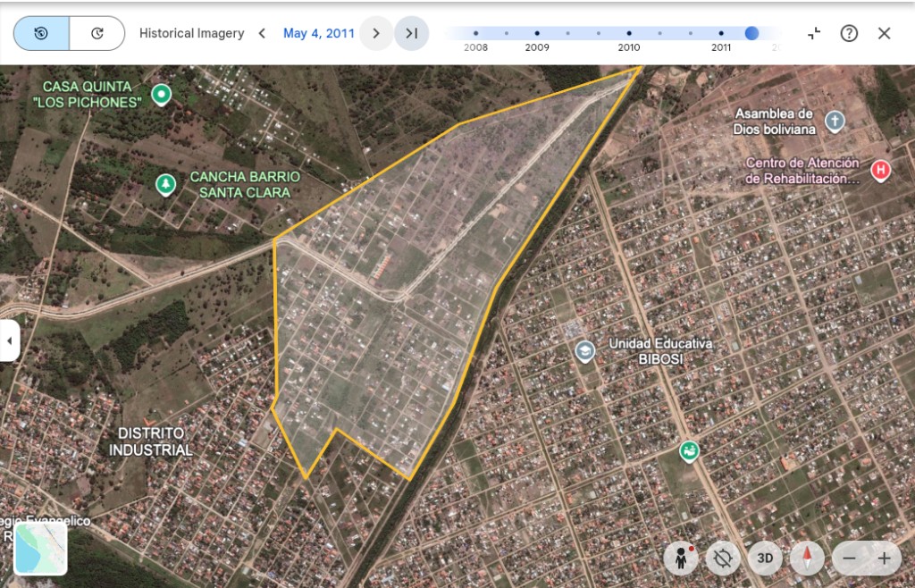This screenshot has height=588, width=915.
Task: Close the Historical Imagery bar
Action: point(884,33)
